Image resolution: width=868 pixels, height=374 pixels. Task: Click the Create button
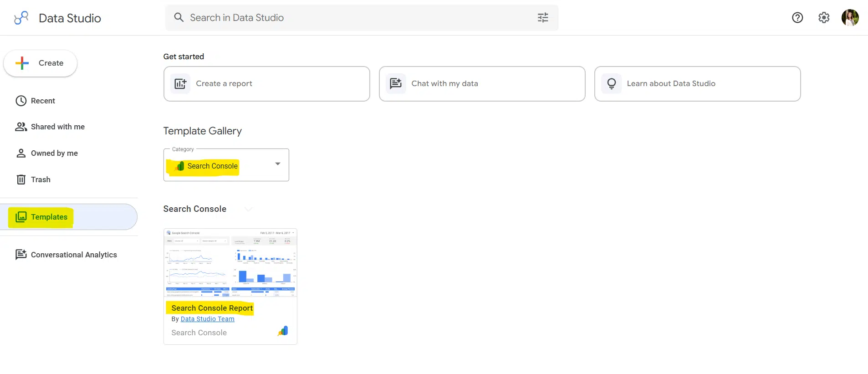(x=40, y=63)
